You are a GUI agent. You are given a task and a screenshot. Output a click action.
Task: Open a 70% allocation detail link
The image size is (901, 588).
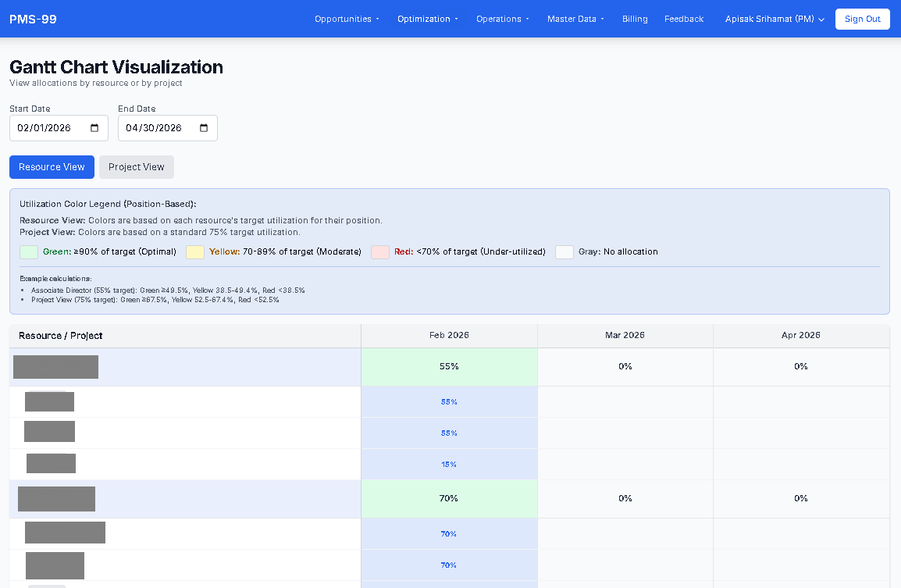tap(449, 533)
